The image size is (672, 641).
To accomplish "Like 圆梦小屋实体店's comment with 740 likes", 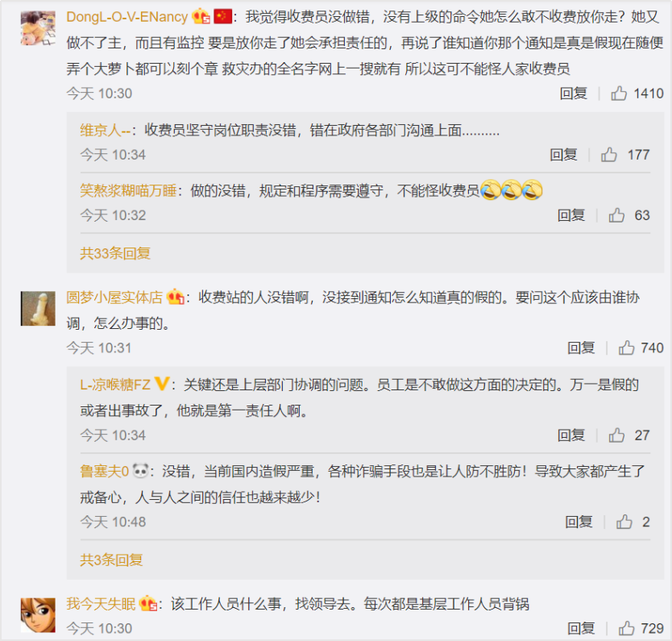I will 626,348.
